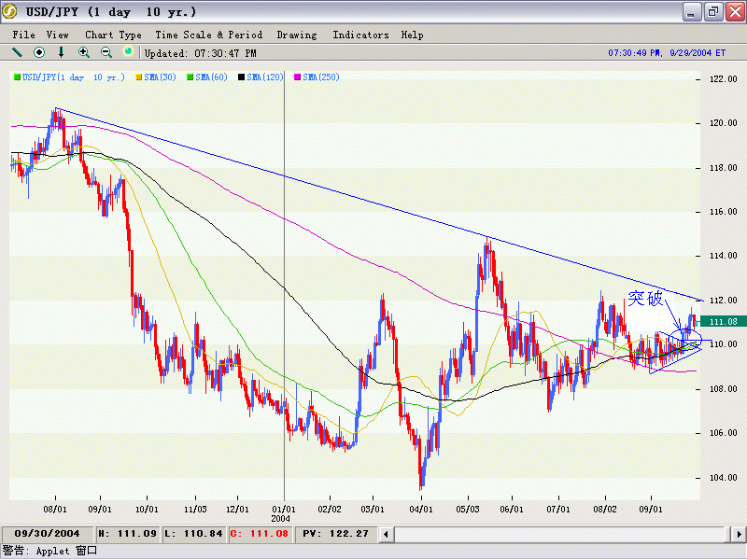Click the green status light icon
Viewport: 747px width, 560px height.
pyautogui.click(x=128, y=51)
